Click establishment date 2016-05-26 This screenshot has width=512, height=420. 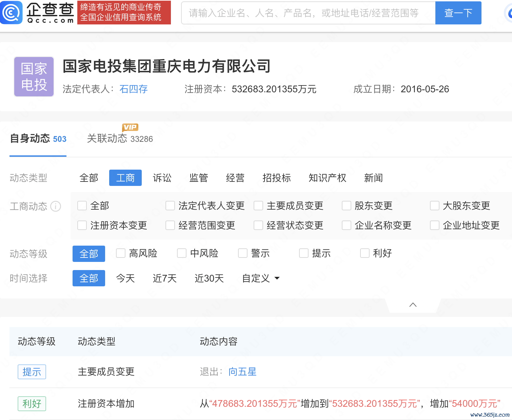[x=425, y=89]
